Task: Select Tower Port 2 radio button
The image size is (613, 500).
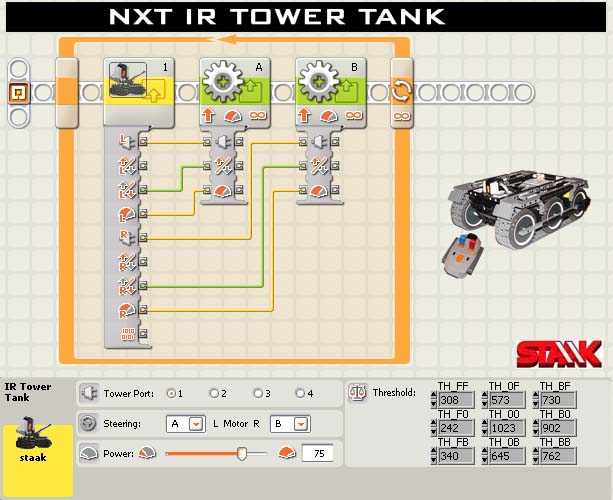Action: [213, 393]
